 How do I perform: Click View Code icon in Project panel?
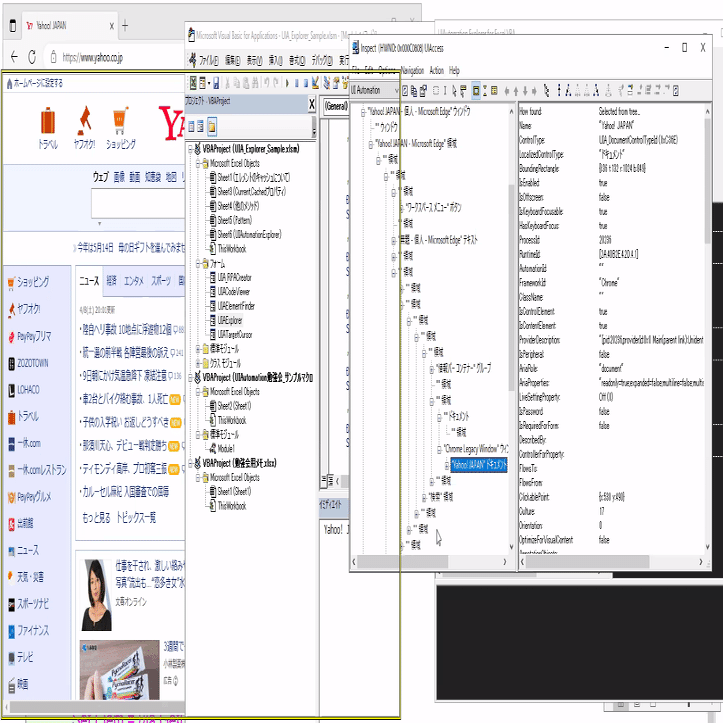coord(191,126)
